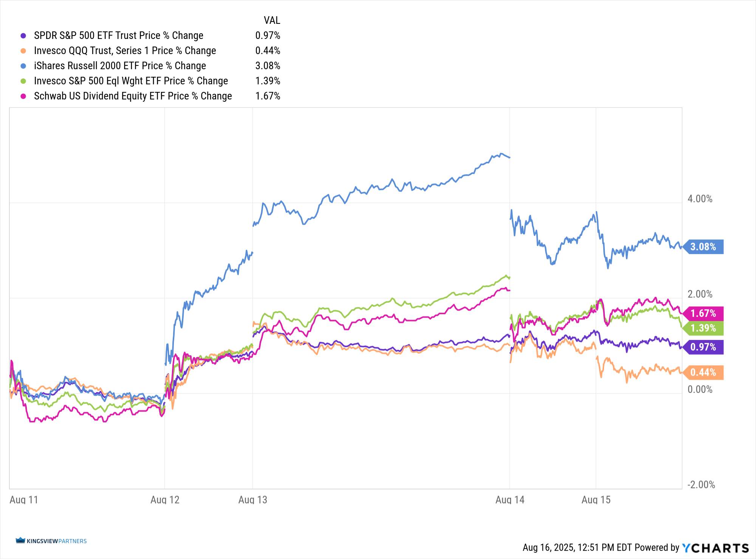Click the purple 0.97% value flag
The width and height of the screenshot is (756, 559).
pyautogui.click(x=704, y=347)
